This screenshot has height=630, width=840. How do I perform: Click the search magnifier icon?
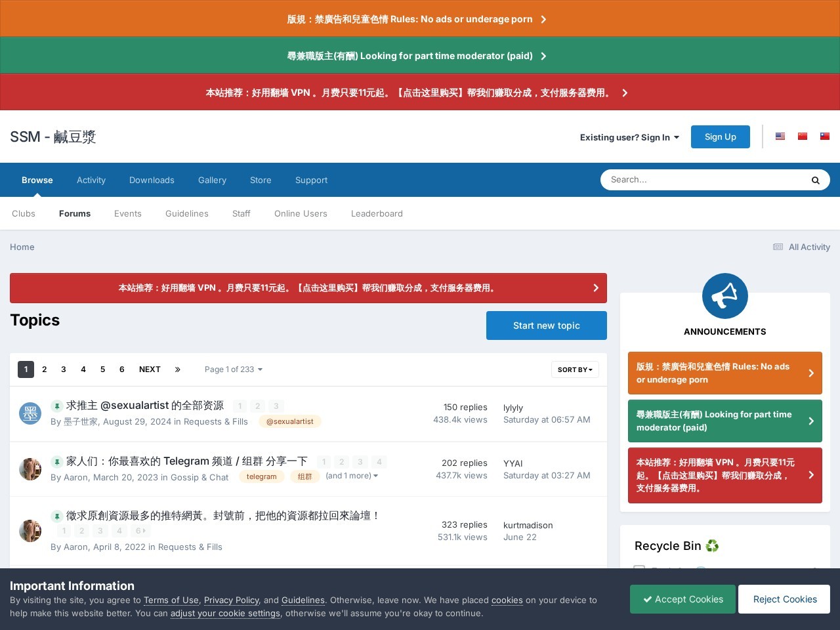[x=815, y=180]
